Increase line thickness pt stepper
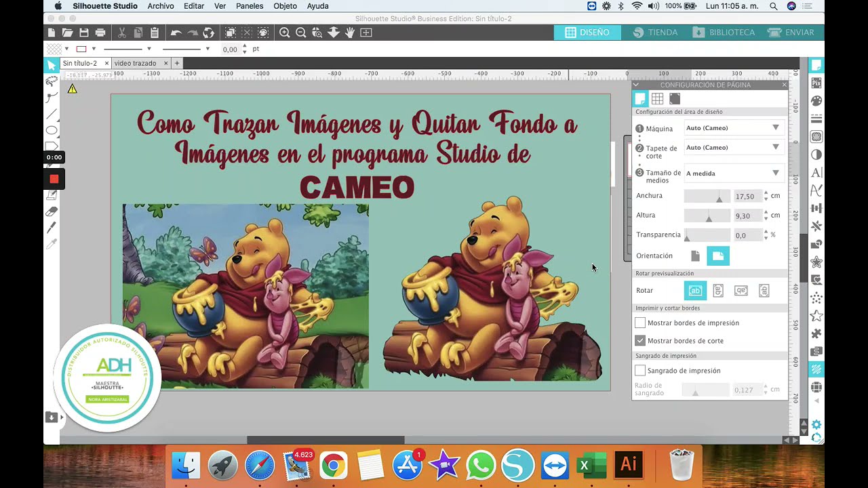 point(245,46)
